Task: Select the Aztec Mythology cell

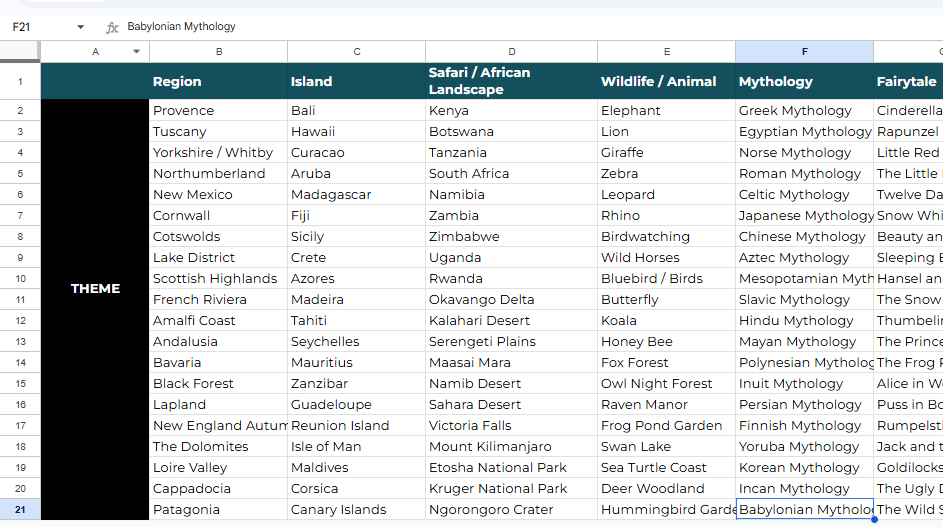Action: (x=805, y=257)
